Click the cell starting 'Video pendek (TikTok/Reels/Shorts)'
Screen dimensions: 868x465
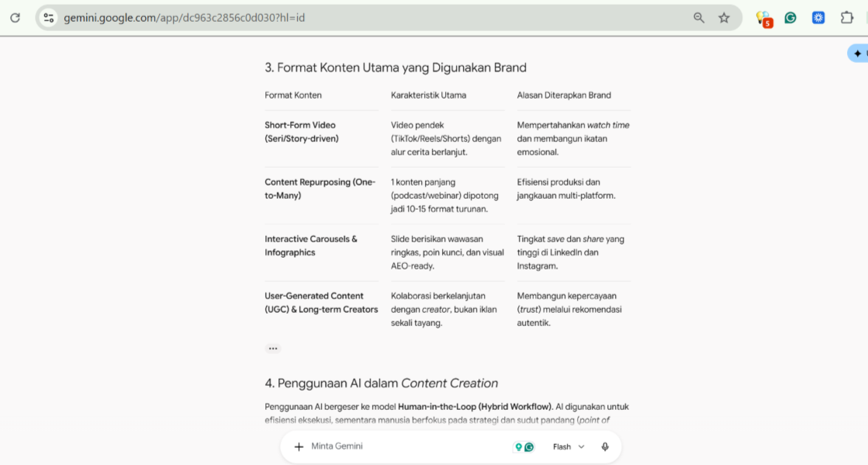click(446, 138)
